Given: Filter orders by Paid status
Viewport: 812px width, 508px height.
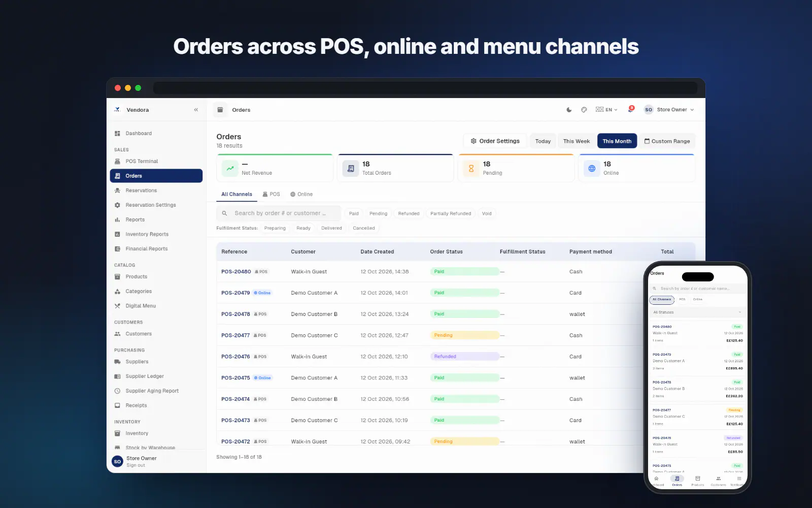Looking at the screenshot, I should (354, 213).
